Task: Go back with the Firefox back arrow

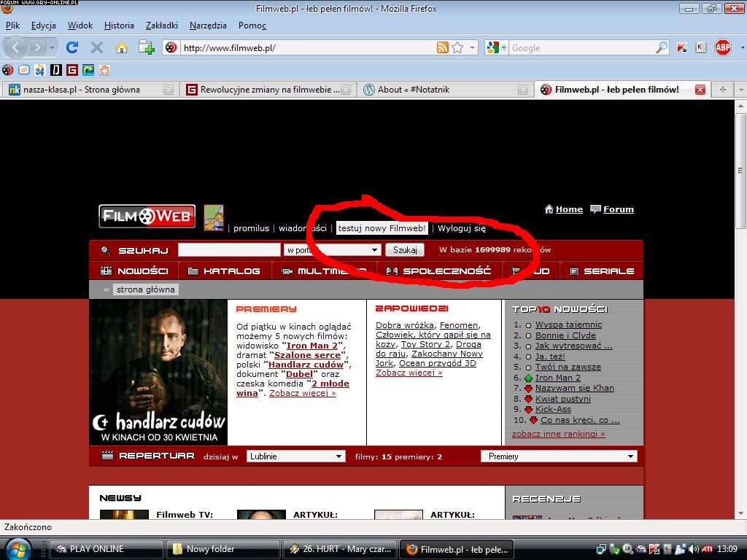Action: 16,47
